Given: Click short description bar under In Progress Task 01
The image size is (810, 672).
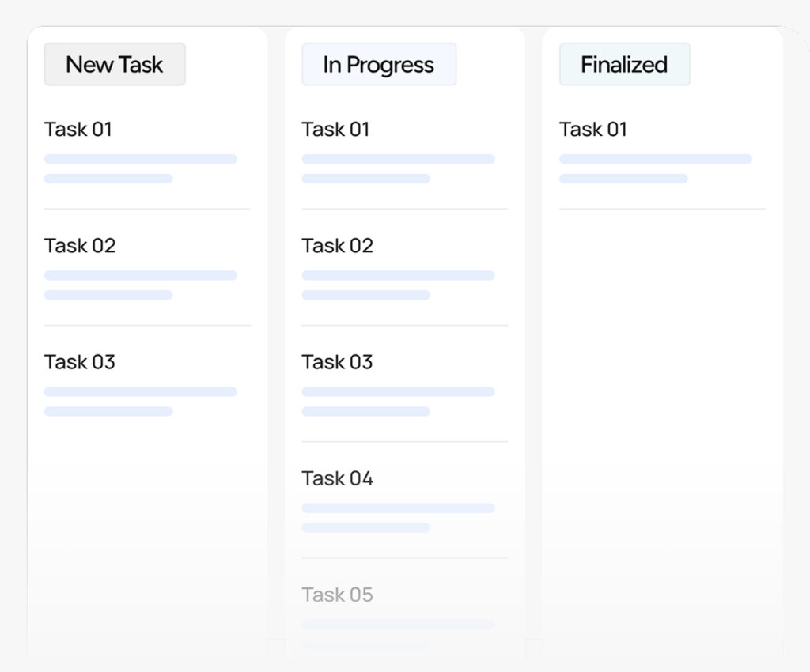Looking at the screenshot, I should [x=366, y=179].
